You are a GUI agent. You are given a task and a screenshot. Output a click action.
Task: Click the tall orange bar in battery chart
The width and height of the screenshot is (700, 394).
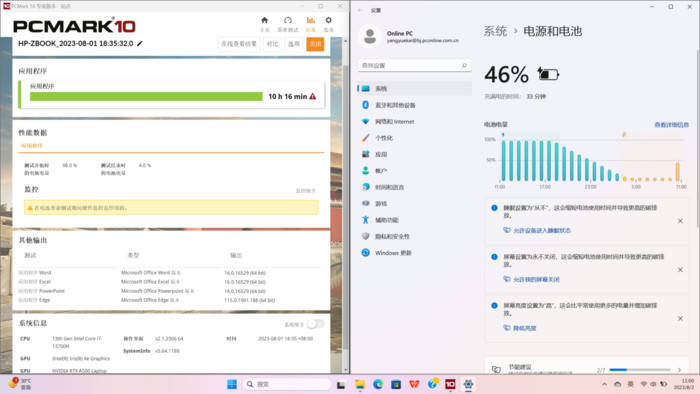[x=678, y=171]
